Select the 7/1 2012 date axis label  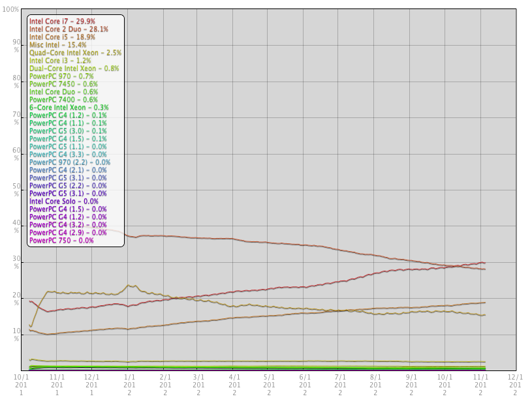point(340,385)
